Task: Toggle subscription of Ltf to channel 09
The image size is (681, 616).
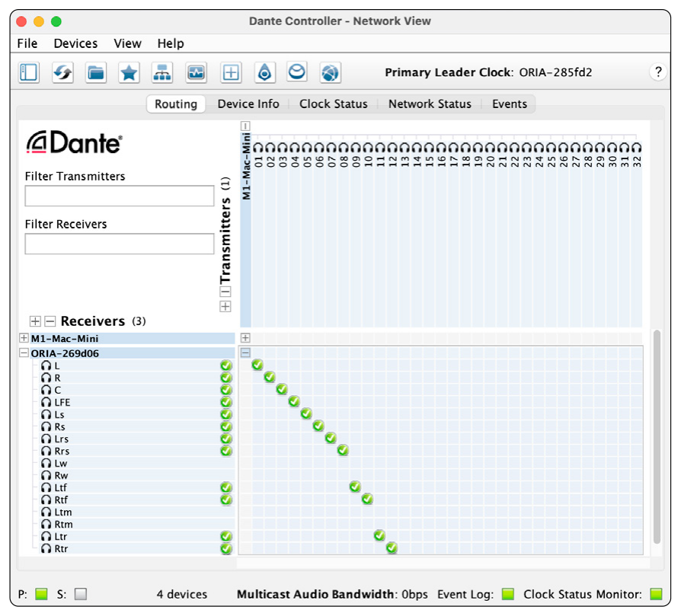Action: [x=355, y=487]
